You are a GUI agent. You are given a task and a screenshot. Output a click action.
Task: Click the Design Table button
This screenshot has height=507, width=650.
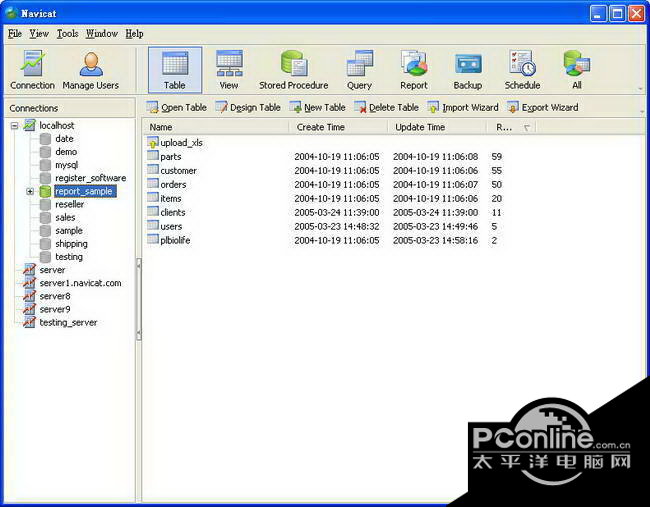248,107
